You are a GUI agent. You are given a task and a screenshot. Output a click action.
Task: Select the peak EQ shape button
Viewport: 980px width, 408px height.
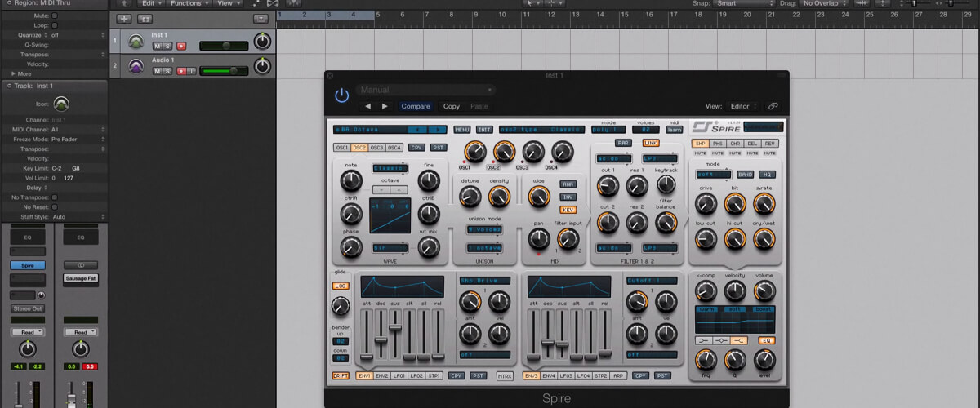pyautogui.click(x=722, y=340)
